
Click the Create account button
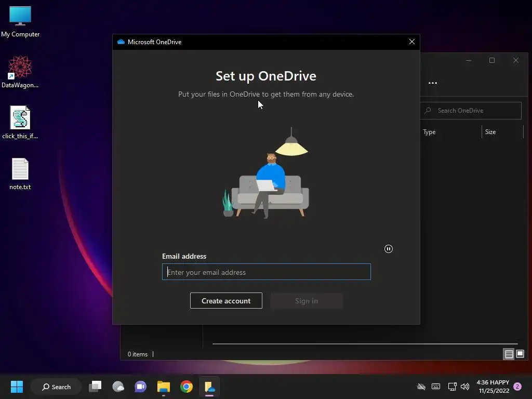pyautogui.click(x=226, y=301)
